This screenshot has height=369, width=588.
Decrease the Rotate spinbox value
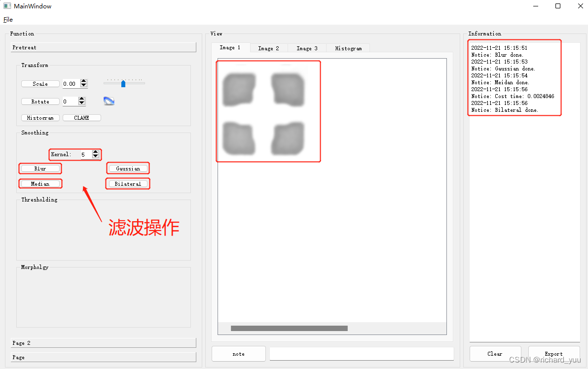82,103
